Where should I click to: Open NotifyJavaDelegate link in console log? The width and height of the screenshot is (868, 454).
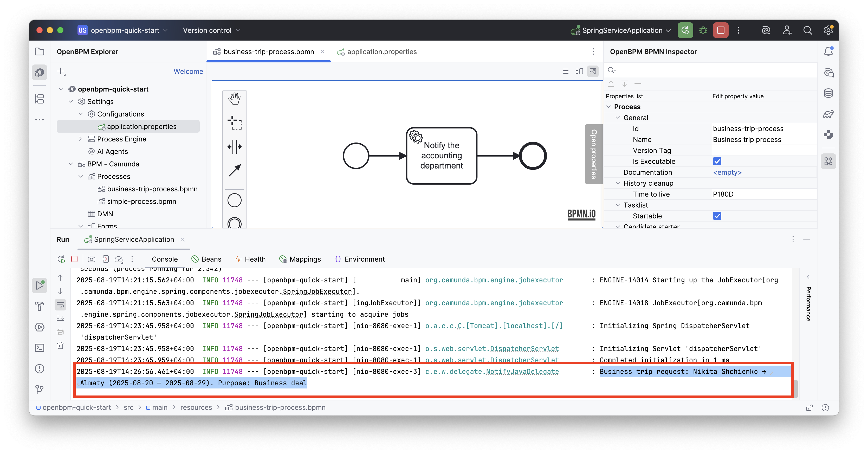[522, 372]
